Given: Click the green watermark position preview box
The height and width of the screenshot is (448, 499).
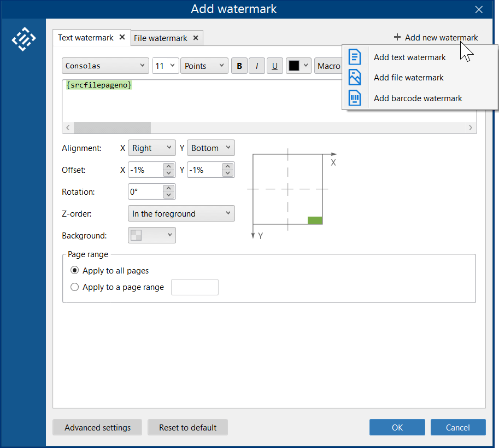Looking at the screenshot, I should tap(315, 220).
